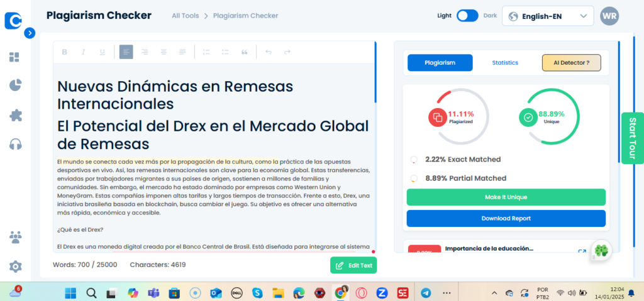Apply blockquote formatting
644x301 pixels.
pyautogui.click(x=245, y=52)
